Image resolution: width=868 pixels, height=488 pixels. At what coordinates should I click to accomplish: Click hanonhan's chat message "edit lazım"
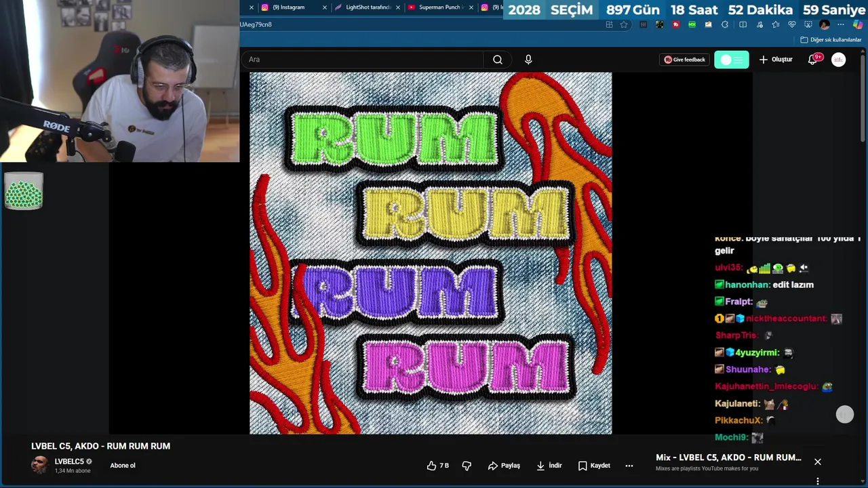793,285
